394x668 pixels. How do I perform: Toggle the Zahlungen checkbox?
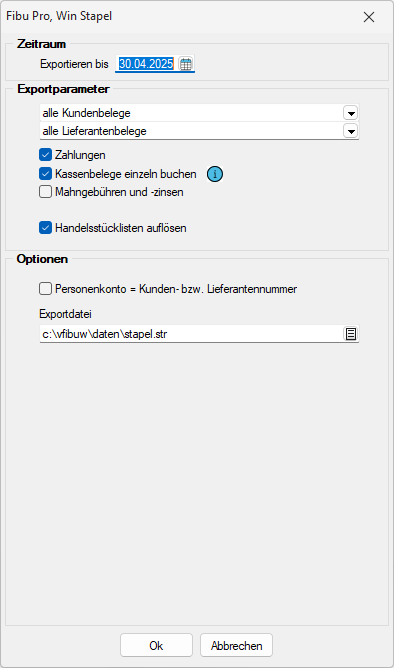tap(46, 155)
